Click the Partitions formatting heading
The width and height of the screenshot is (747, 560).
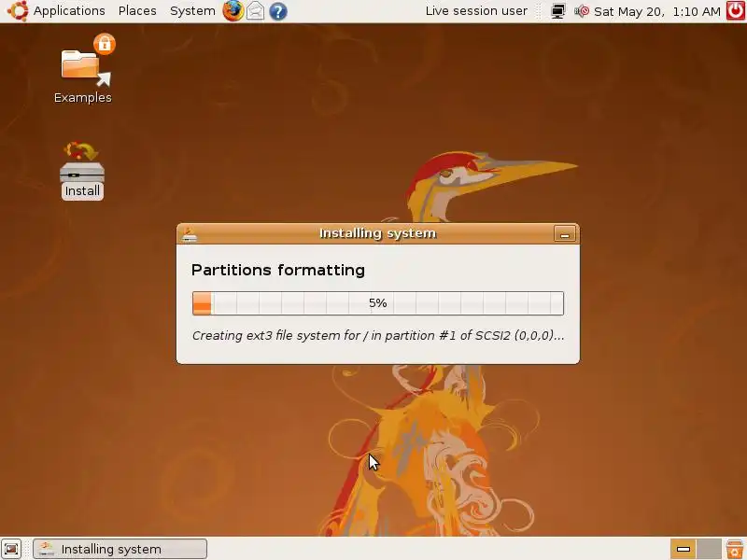tap(278, 270)
